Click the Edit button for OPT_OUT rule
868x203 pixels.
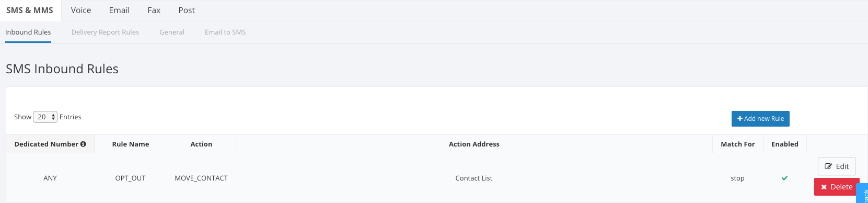tap(837, 166)
